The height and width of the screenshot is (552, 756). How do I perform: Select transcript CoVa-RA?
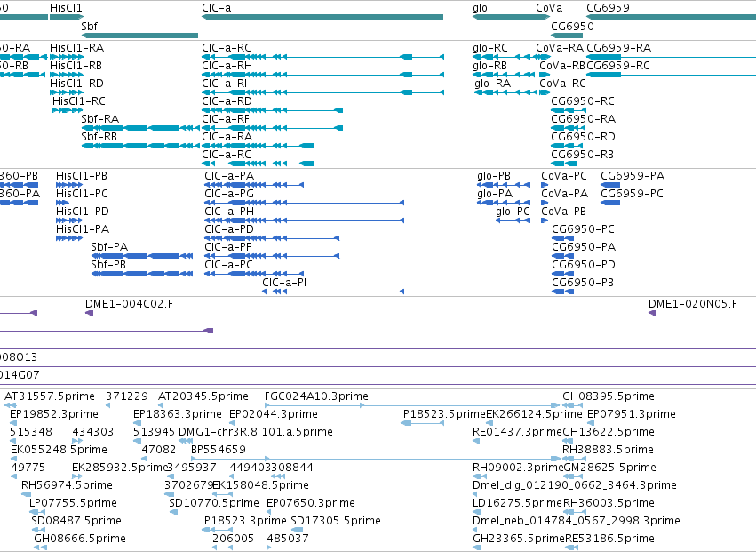[543, 57]
